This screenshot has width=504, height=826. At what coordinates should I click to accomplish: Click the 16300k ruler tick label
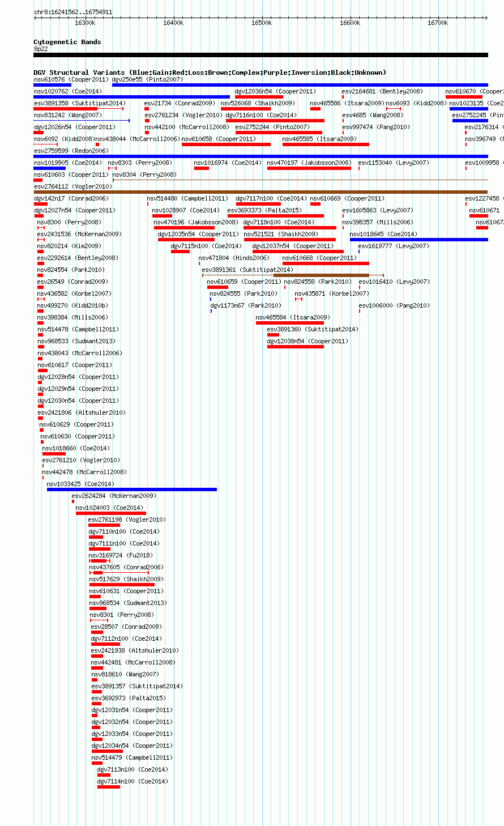tap(85, 23)
